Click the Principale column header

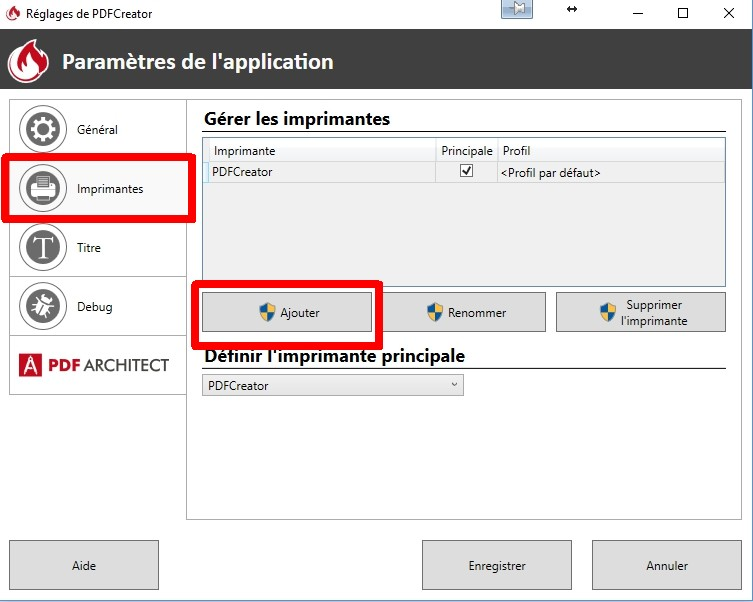(466, 150)
